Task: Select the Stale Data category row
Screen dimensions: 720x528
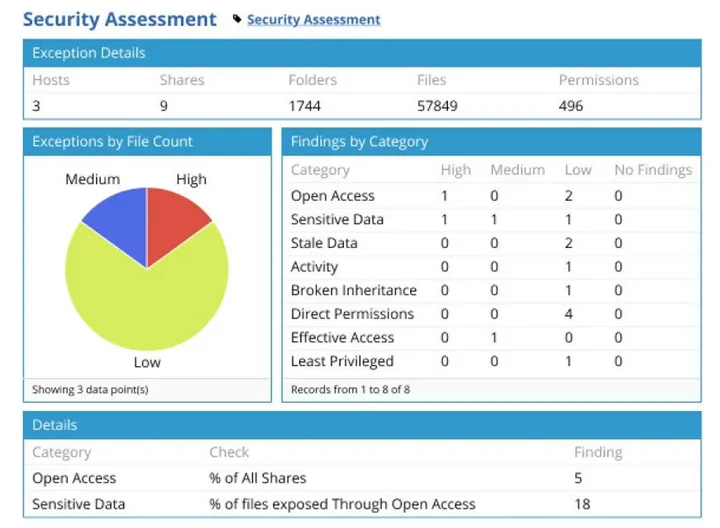Action: click(x=323, y=243)
